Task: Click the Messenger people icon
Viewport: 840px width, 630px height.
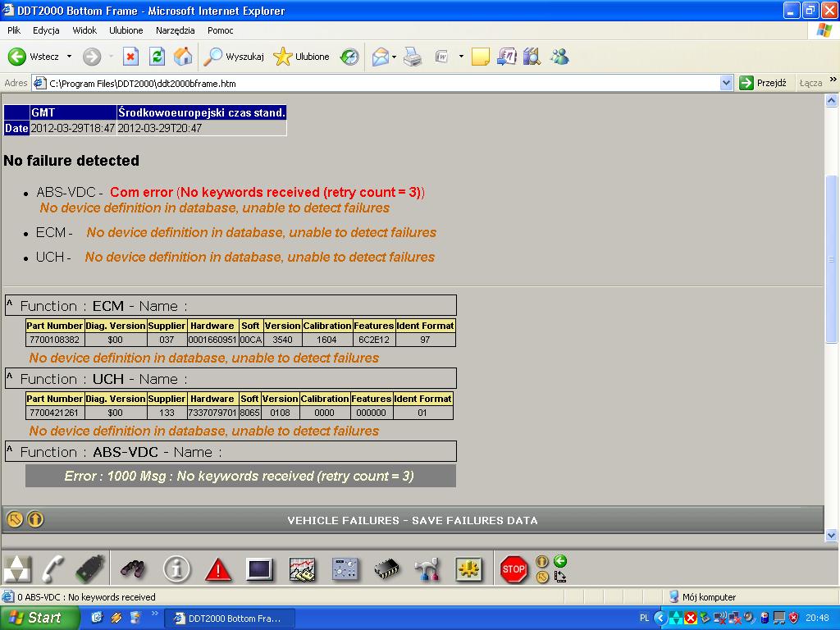Action: pos(559,57)
